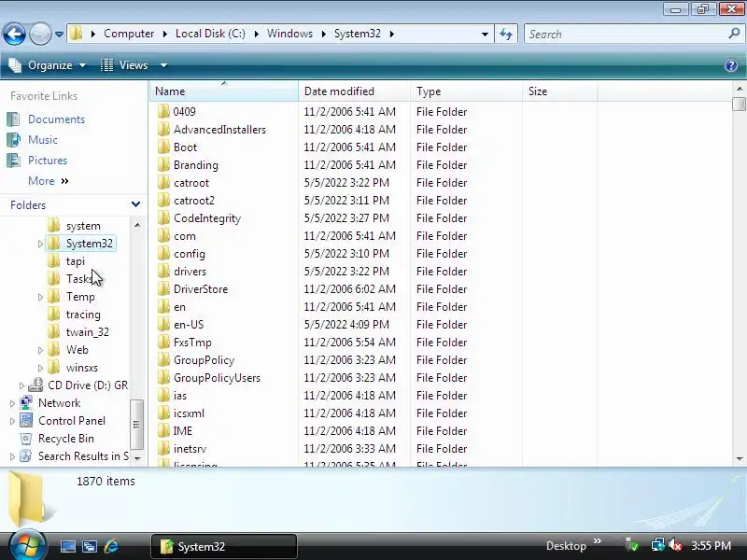Expand address bar previous locations dropdown

click(x=485, y=35)
